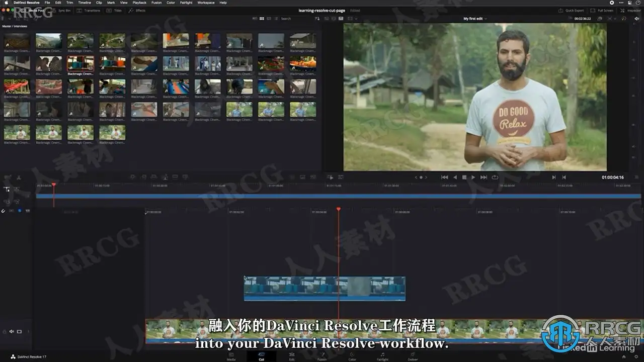Viewport: 644px width, 362px height.
Task: Open the Apple menu
Action: tap(6, 3)
